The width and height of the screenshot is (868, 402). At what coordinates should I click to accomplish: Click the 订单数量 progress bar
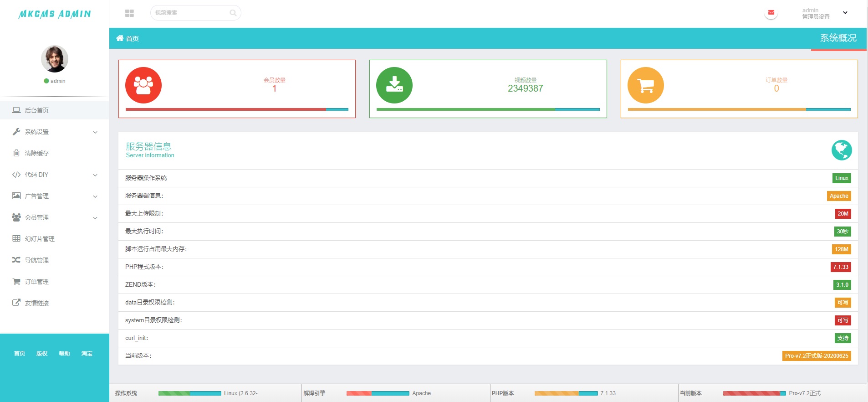tap(739, 109)
